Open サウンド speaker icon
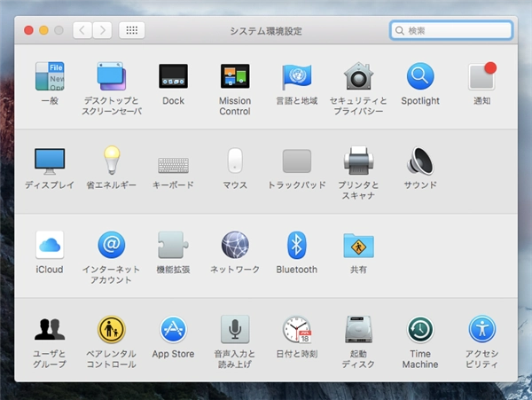 (420, 161)
